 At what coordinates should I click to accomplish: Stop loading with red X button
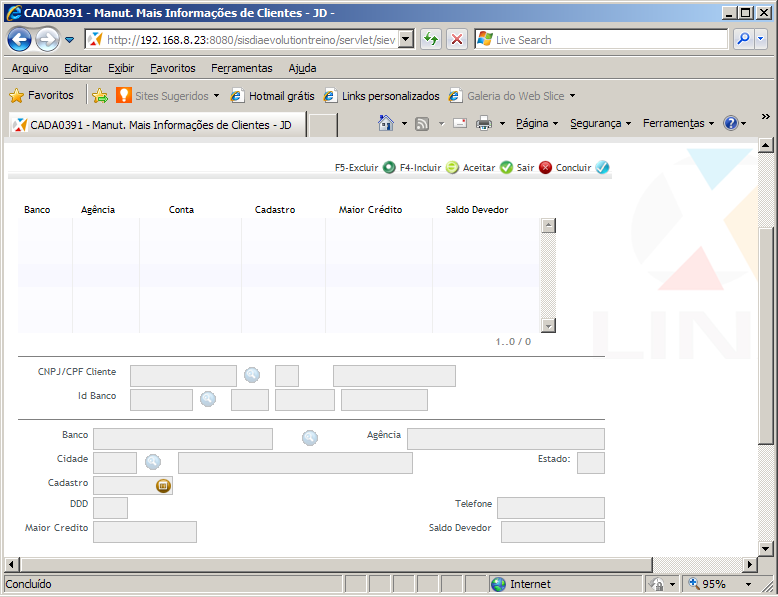click(x=457, y=39)
